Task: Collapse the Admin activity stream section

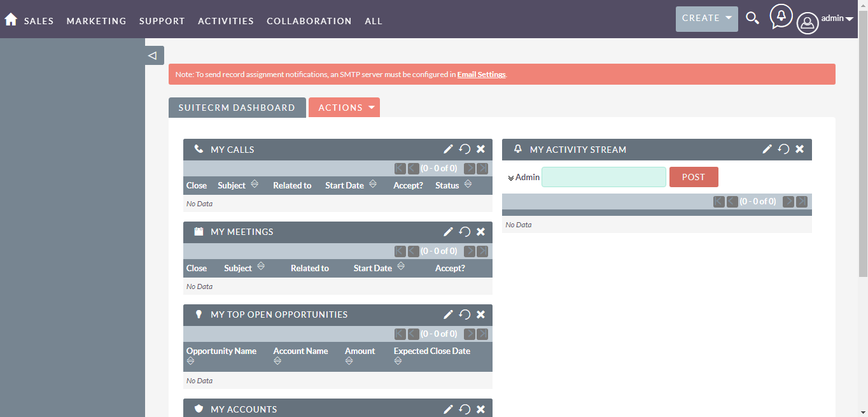Action: pyautogui.click(x=511, y=177)
